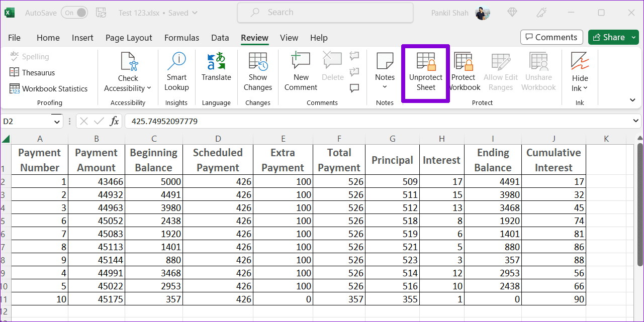Switch to the Insert tab
Image resolution: width=644 pixels, height=322 pixels.
coord(82,38)
